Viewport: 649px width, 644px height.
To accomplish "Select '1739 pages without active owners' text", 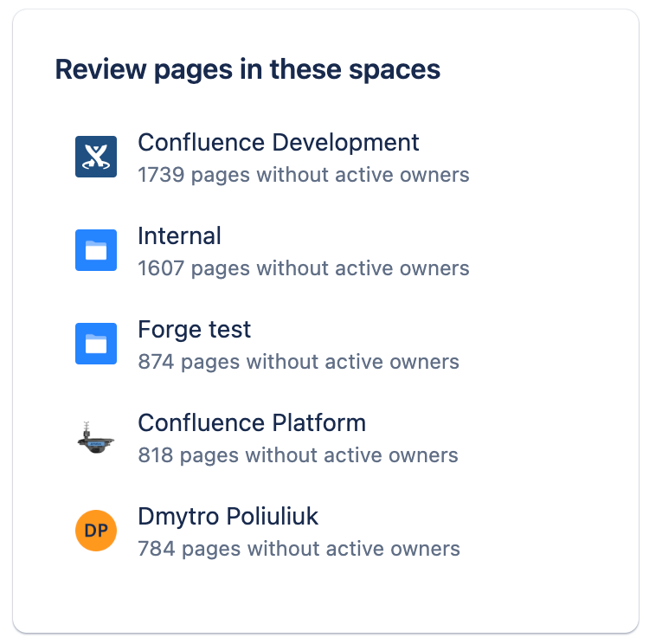I will (304, 175).
